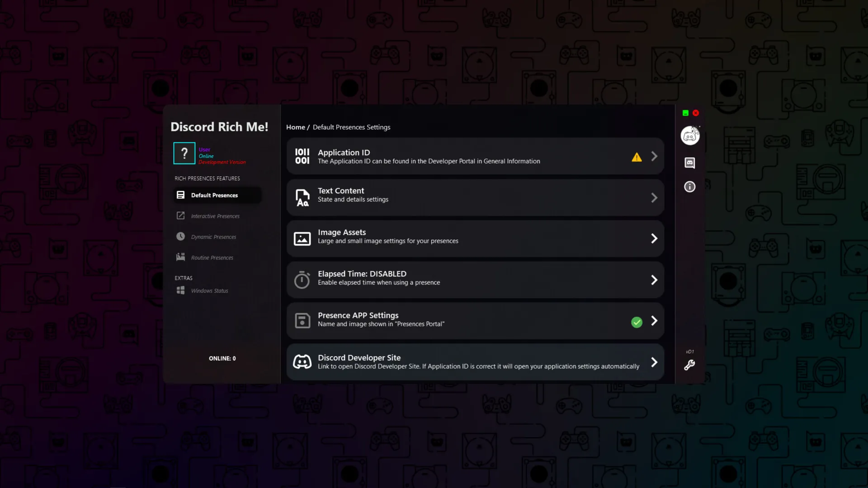Click the RICH PRESENCES FEATURES heading
Viewport: 868px width, 488px height.
point(207,179)
